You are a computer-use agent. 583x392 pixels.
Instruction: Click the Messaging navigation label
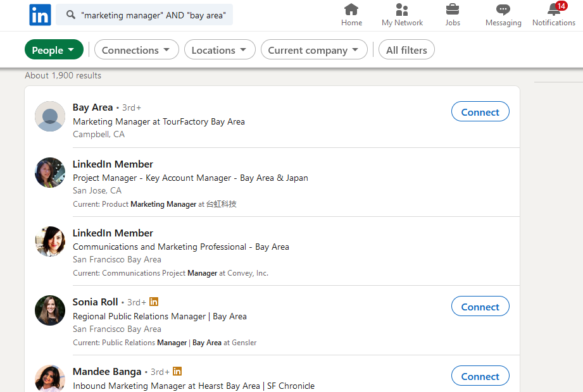503,23
